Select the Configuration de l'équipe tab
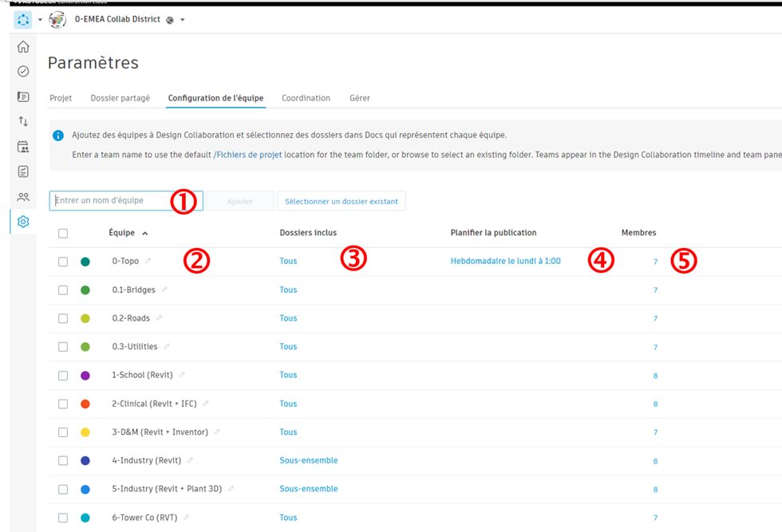This screenshot has height=532, width=782. tap(215, 98)
